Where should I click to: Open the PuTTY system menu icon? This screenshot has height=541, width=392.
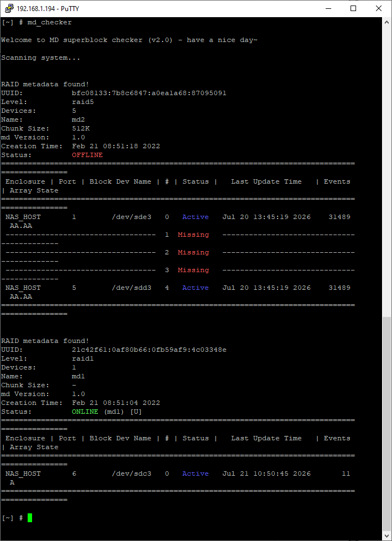pos(9,8)
